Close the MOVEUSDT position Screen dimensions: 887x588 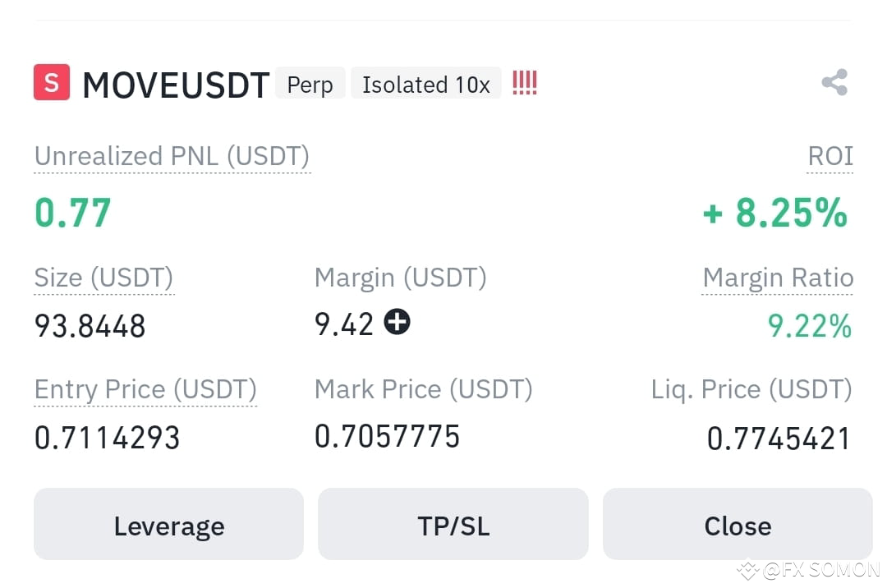click(x=737, y=525)
